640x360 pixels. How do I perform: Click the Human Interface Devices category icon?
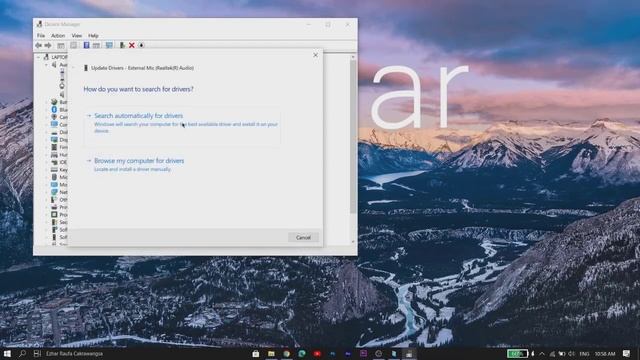[54, 155]
